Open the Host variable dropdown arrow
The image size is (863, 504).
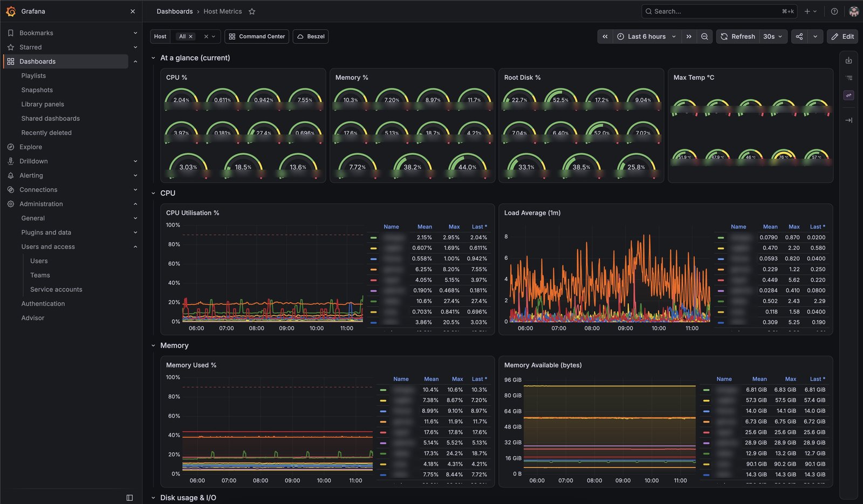[214, 37]
